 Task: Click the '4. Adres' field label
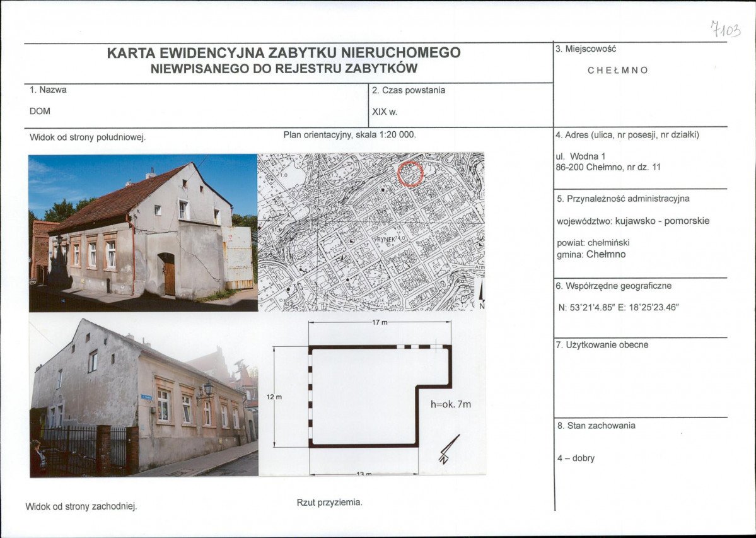coord(627,135)
